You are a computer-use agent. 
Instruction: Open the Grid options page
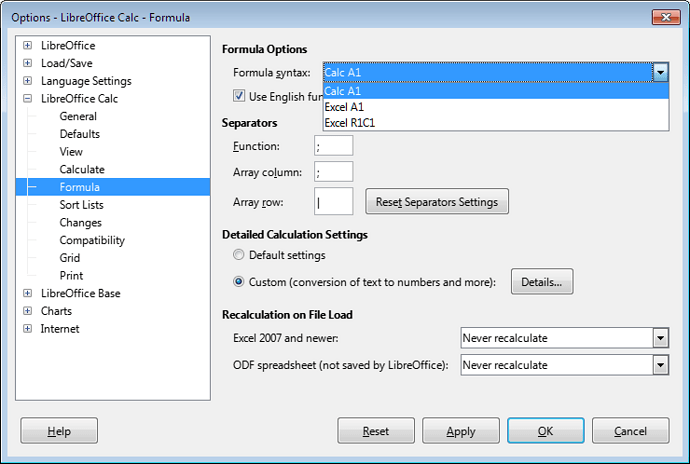[70, 258]
